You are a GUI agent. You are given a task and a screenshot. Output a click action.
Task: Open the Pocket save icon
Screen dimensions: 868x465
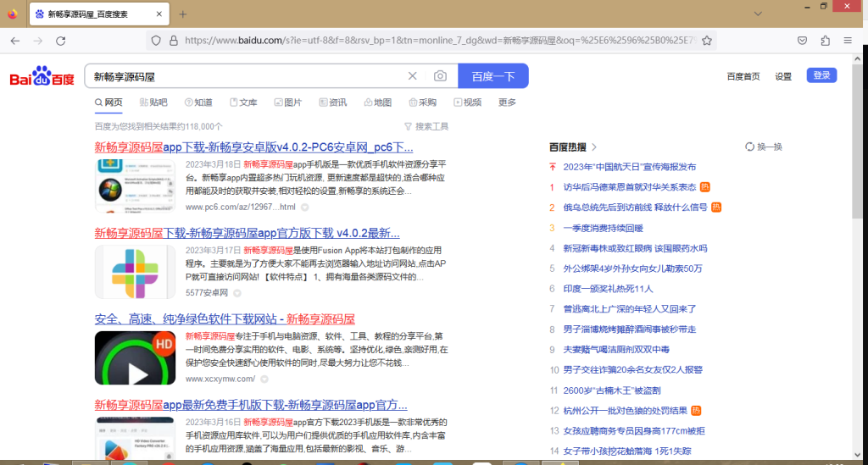coord(802,41)
